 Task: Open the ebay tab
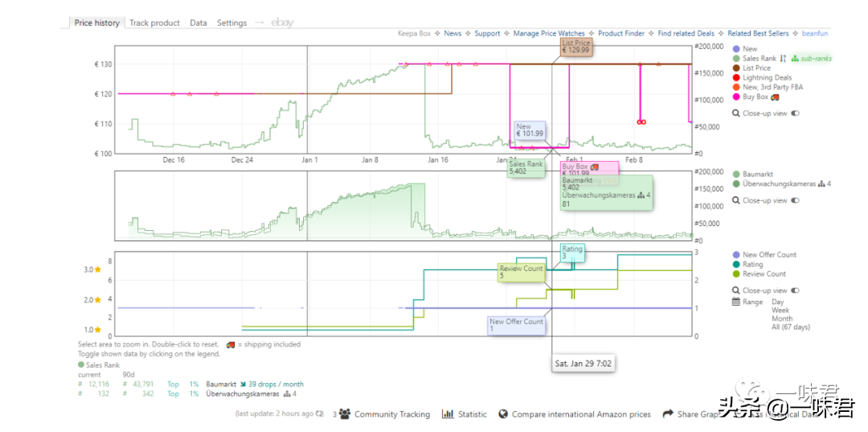point(282,23)
